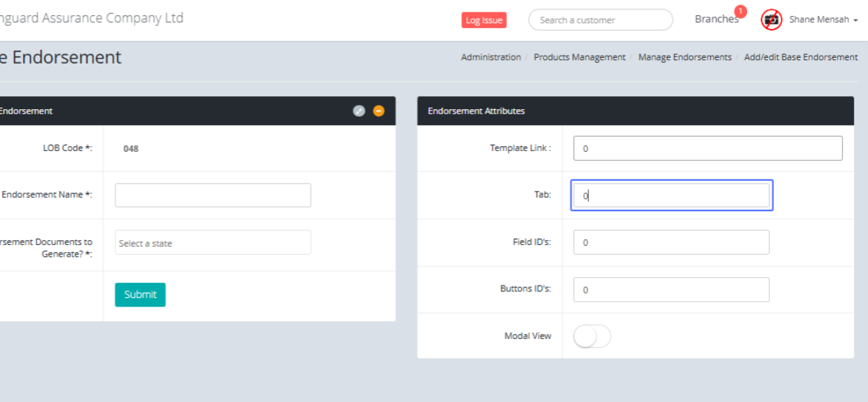Navigate to Manage Endorsements breadcrumb
Screen dimensions: 868x402
pyautogui.click(x=684, y=57)
